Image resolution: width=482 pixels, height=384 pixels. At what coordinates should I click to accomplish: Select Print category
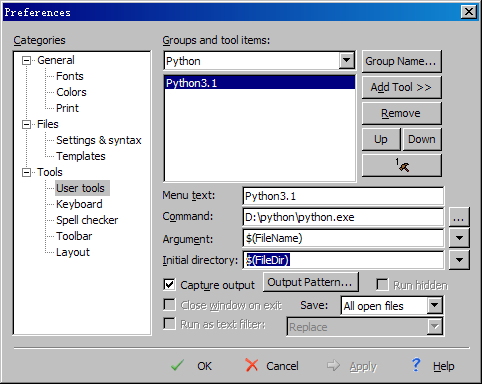(67, 108)
